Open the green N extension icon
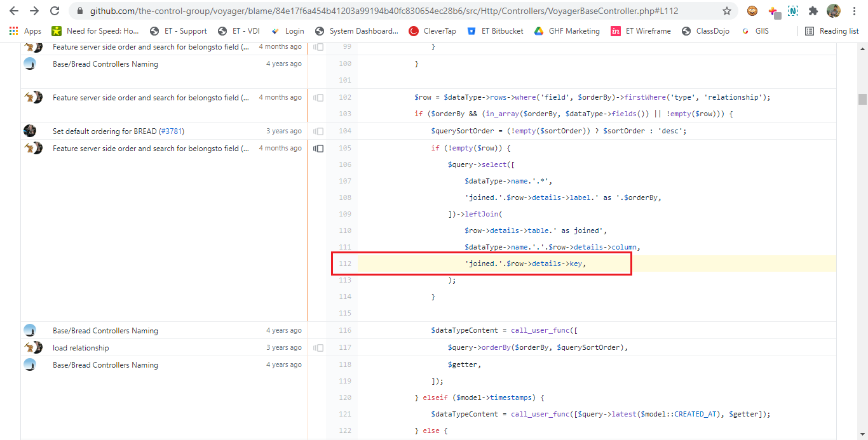Viewport: 868px width, 440px height. pyautogui.click(x=793, y=11)
